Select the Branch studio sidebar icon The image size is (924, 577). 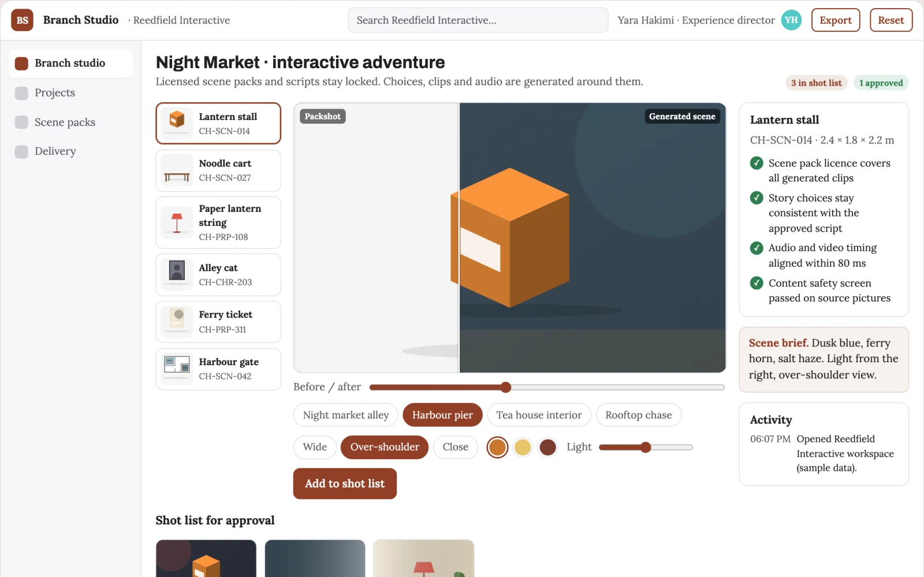click(21, 64)
